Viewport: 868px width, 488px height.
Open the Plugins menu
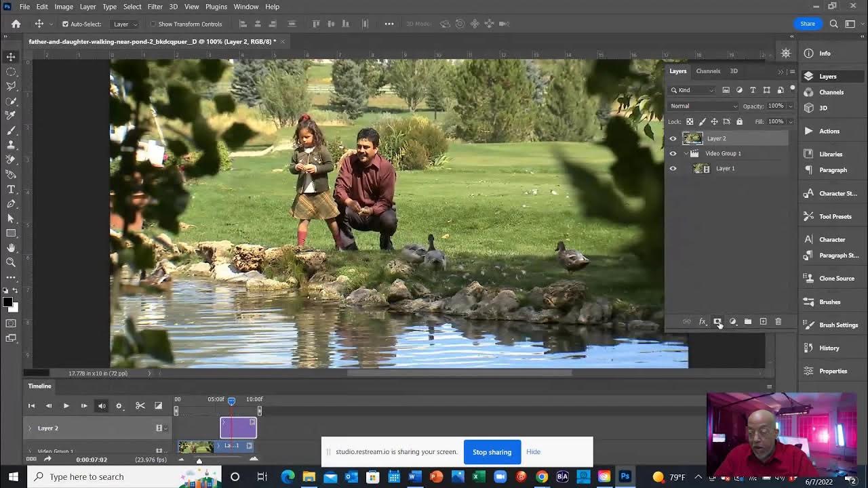click(216, 7)
